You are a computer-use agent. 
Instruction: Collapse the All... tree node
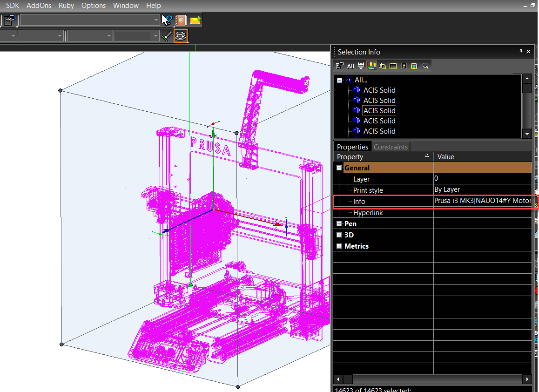340,80
